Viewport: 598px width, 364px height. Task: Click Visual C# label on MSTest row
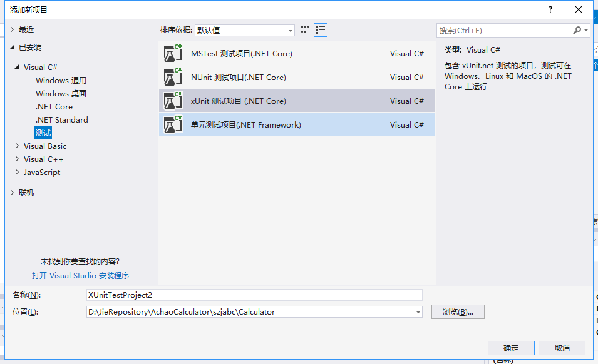(x=406, y=54)
